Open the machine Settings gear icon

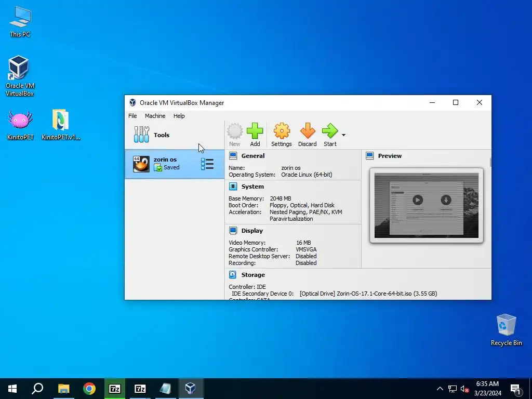(x=281, y=135)
